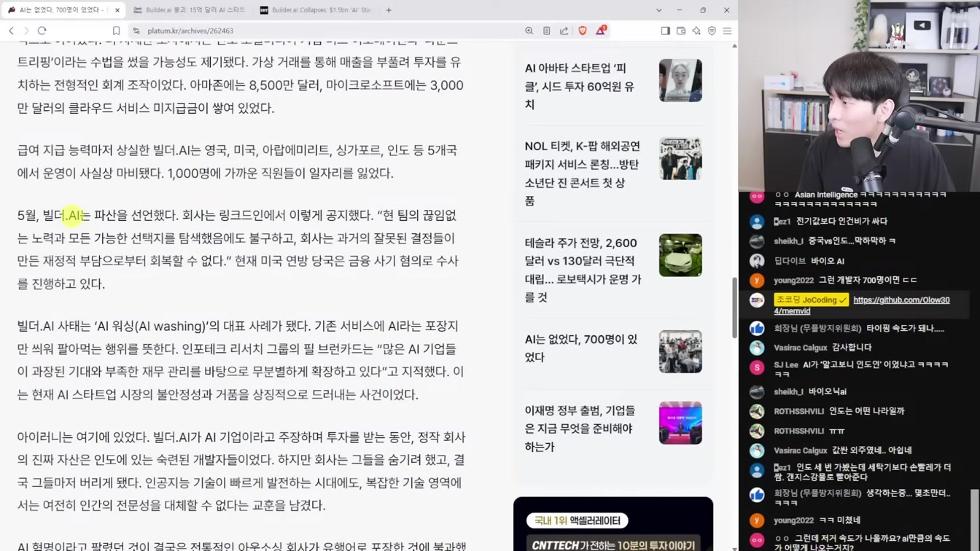Click sheikh_l avatar beside '중국vs인도'
Image resolution: width=980 pixels, height=551 pixels.
point(757,241)
